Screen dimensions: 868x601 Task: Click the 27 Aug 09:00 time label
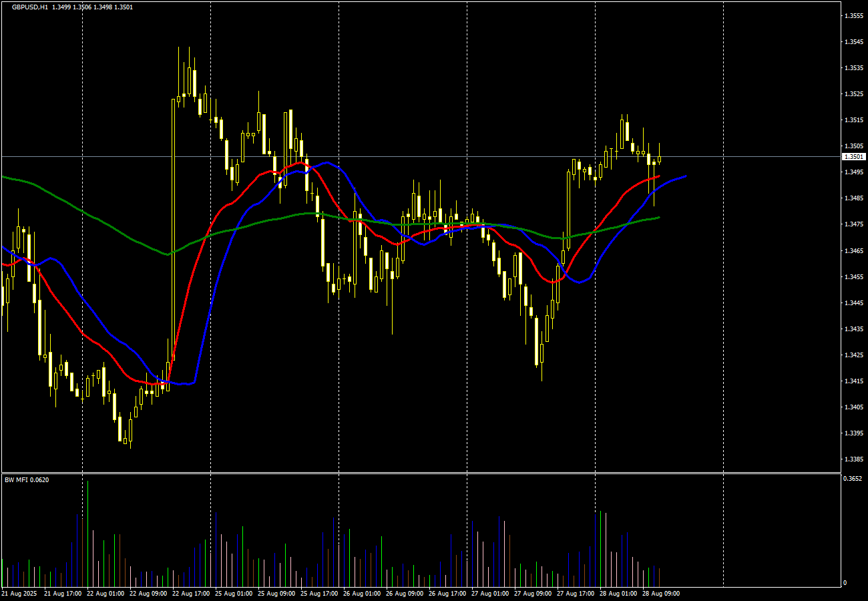pos(533,593)
